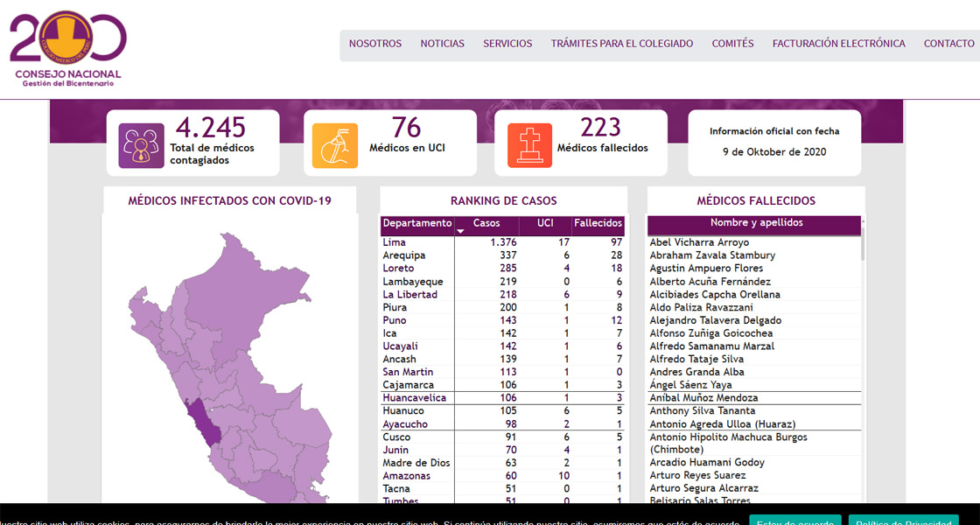
Task: Open the CONTACTO menu item
Action: tap(948, 44)
